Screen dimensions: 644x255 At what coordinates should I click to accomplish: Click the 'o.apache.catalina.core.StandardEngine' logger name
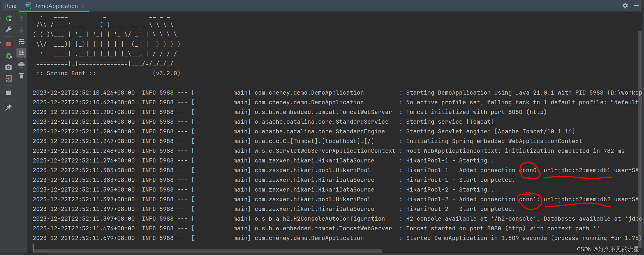pos(320,131)
